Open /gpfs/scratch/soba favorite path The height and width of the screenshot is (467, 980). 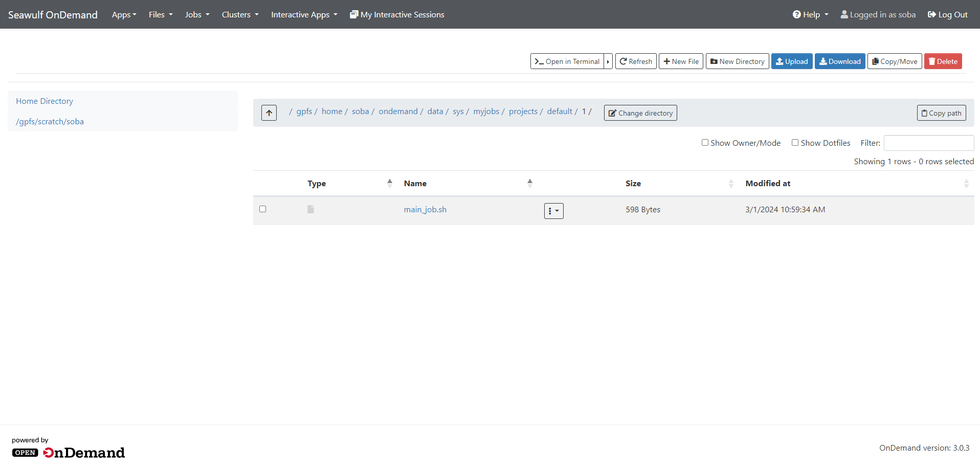(50, 121)
